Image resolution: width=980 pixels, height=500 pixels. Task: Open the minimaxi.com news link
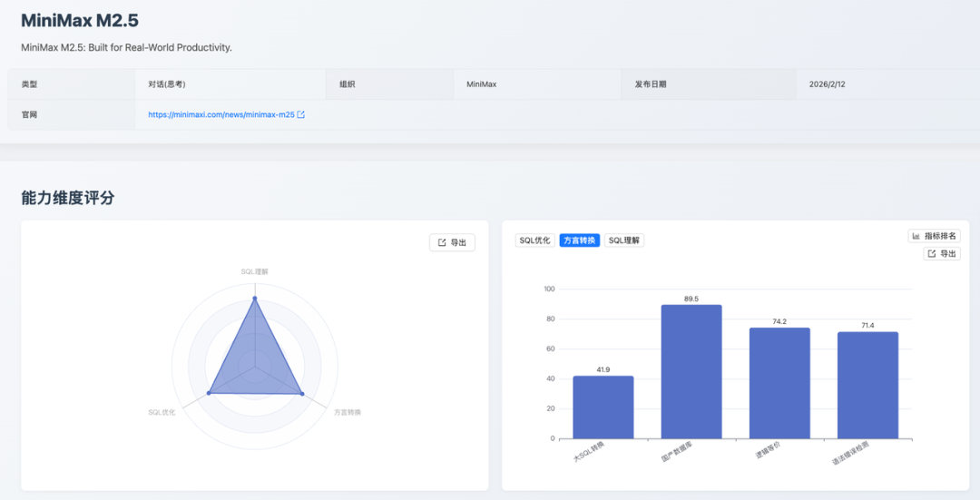click(220, 115)
